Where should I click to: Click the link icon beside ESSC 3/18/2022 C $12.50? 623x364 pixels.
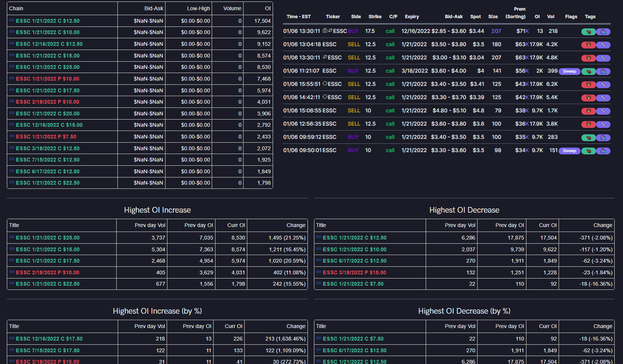[12, 148]
